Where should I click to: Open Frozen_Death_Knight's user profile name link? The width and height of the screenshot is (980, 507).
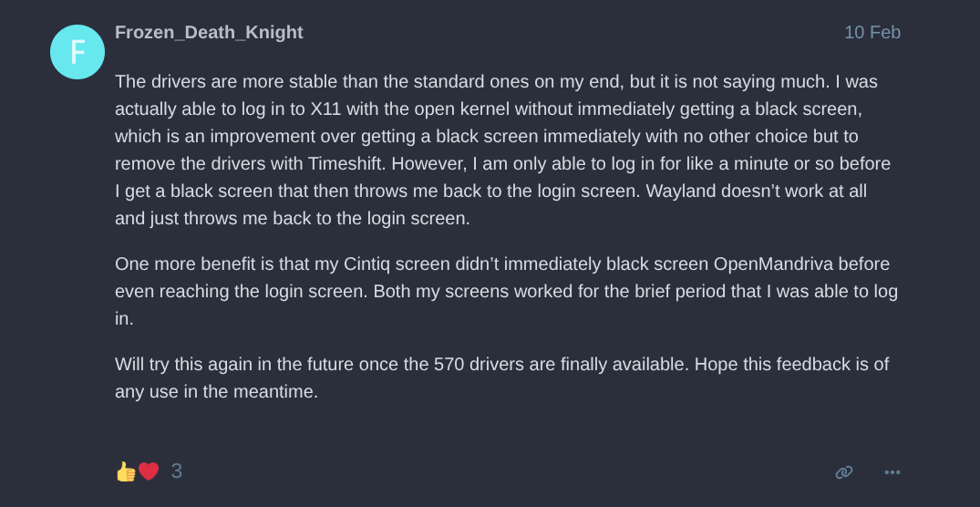209,33
